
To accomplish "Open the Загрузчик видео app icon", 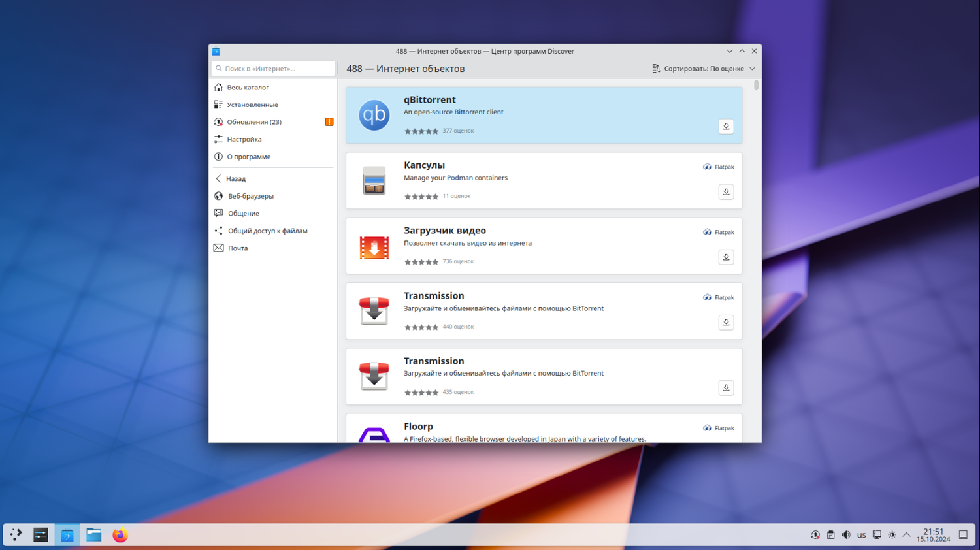I will coord(374,248).
